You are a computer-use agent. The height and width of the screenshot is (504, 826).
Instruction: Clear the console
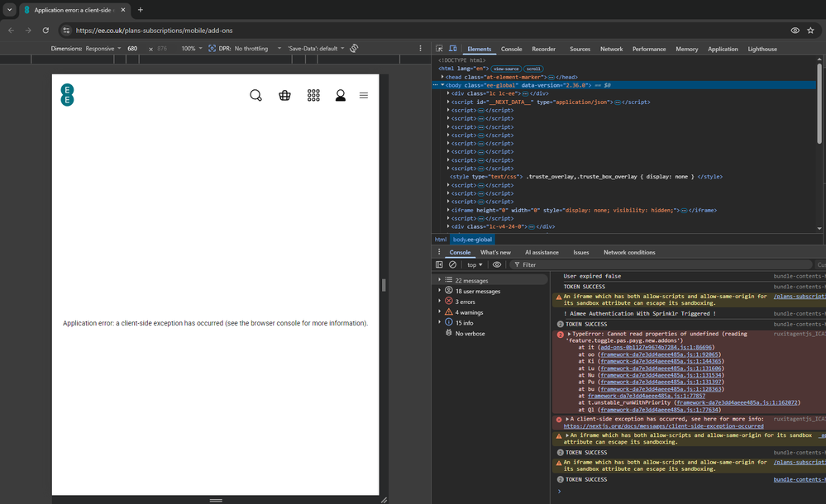pyautogui.click(x=452, y=264)
